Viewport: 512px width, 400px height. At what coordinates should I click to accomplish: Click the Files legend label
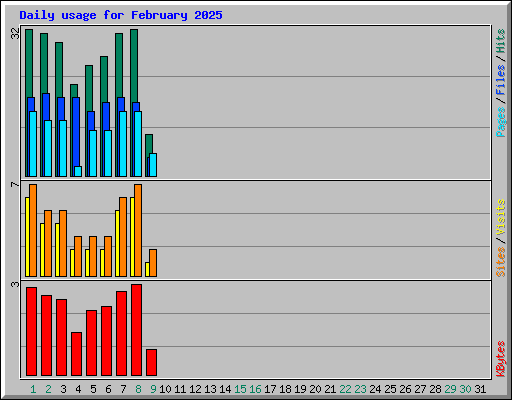click(501, 79)
